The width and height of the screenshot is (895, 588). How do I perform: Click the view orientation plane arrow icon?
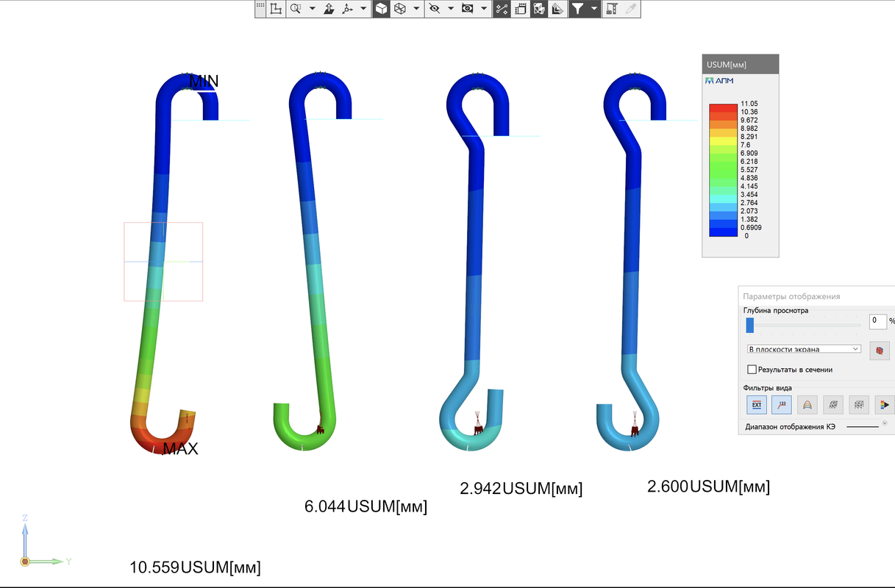329,9
